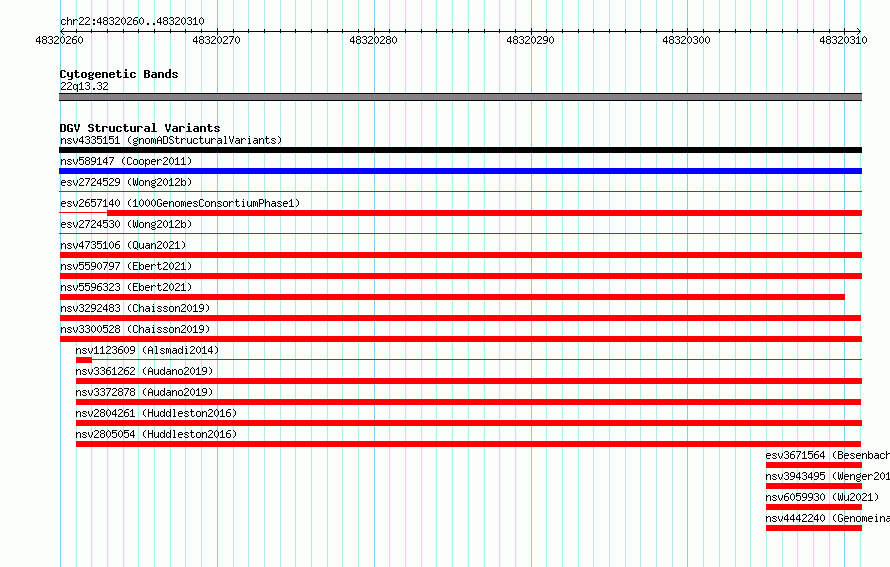The image size is (890, 567).
Task: Click ruler position 48320280
Action: tap(373, 40)
